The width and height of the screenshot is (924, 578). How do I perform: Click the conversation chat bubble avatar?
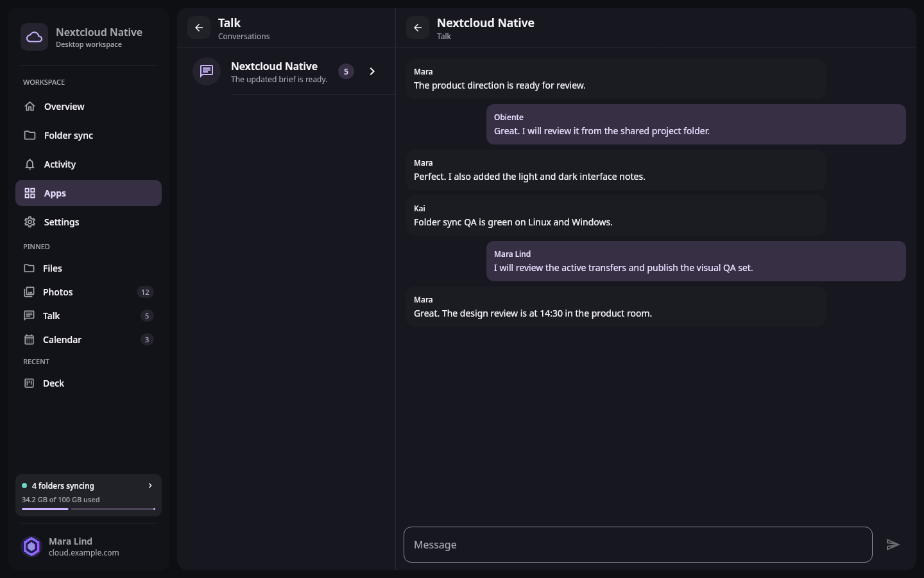coord(207,71)
